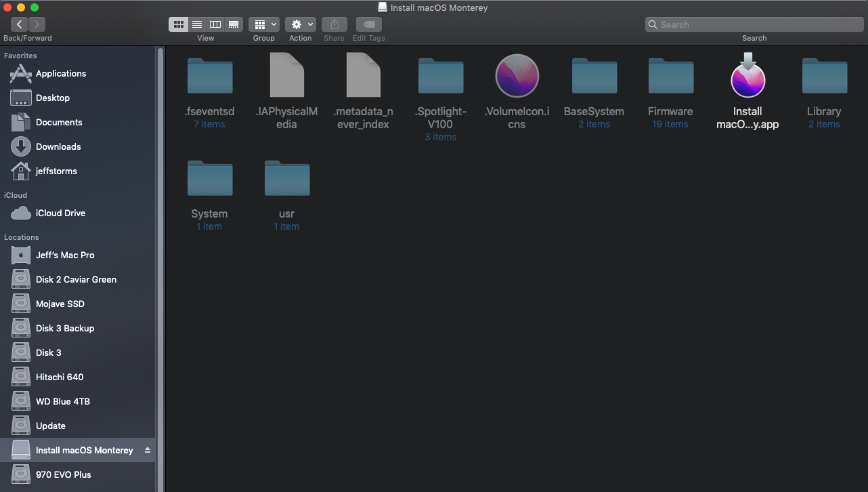The height and width of the screenshot is (492, 868).
Task: Select the Install macOS Monterey app icon
Action: pyautogui.click(x=747, y=75)
